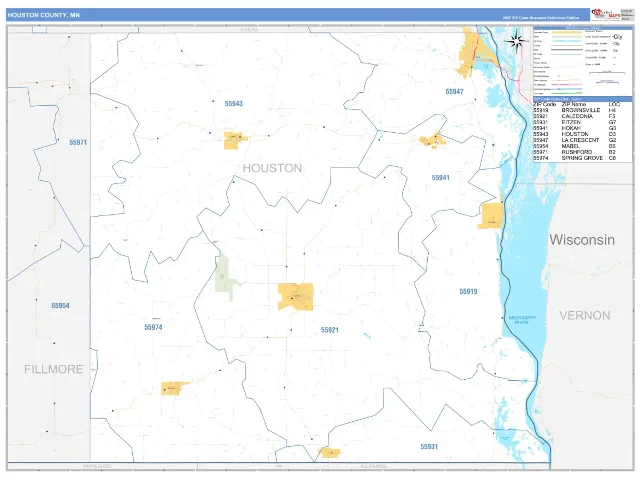Click the green park area west of Caledonia

tap(226, 278)
